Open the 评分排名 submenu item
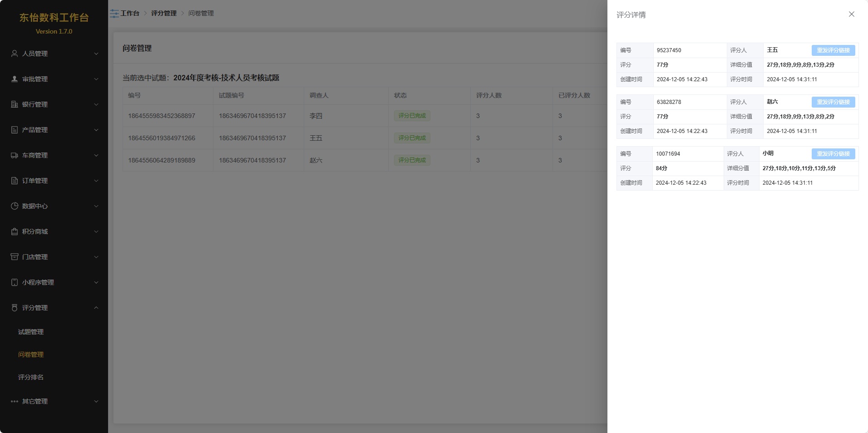 coord(31,377)
